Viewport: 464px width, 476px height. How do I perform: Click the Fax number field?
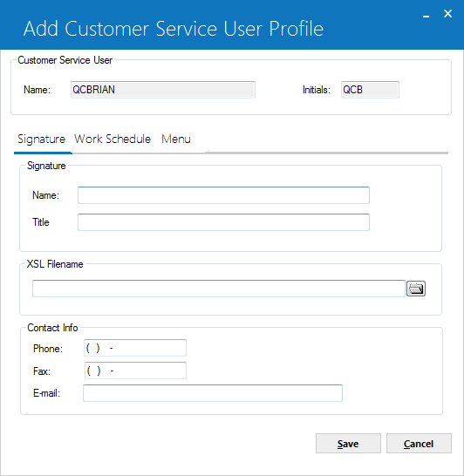(135, 371)
